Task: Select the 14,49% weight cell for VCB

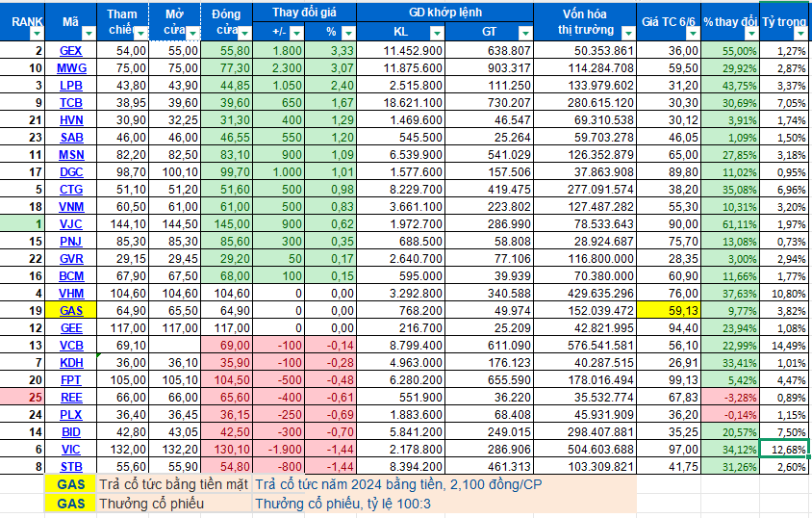Action: (x=784, y=346)
